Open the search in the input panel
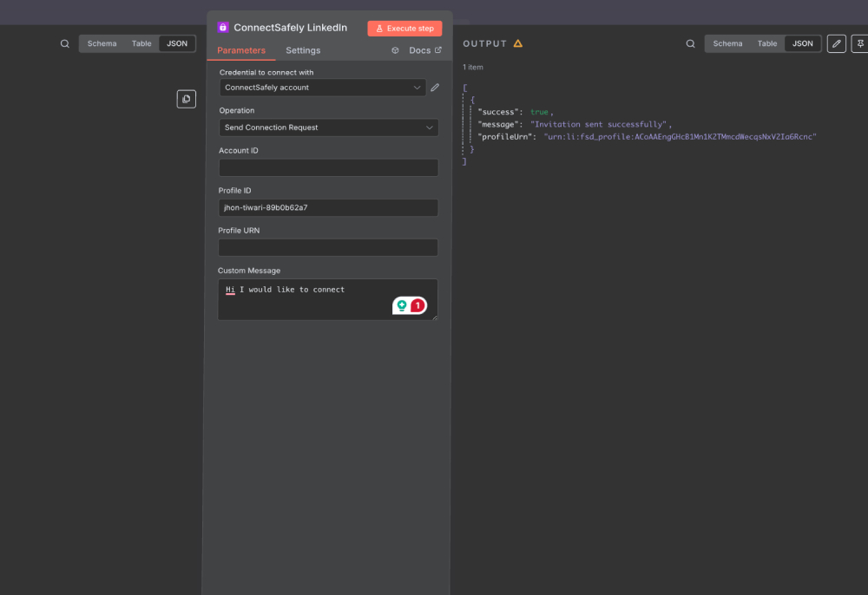 64,42
